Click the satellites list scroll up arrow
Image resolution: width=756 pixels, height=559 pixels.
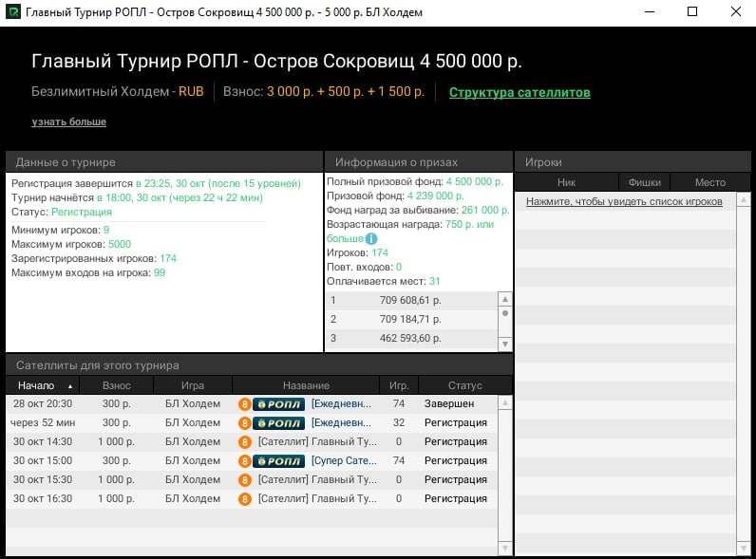(x=505, y=402)
